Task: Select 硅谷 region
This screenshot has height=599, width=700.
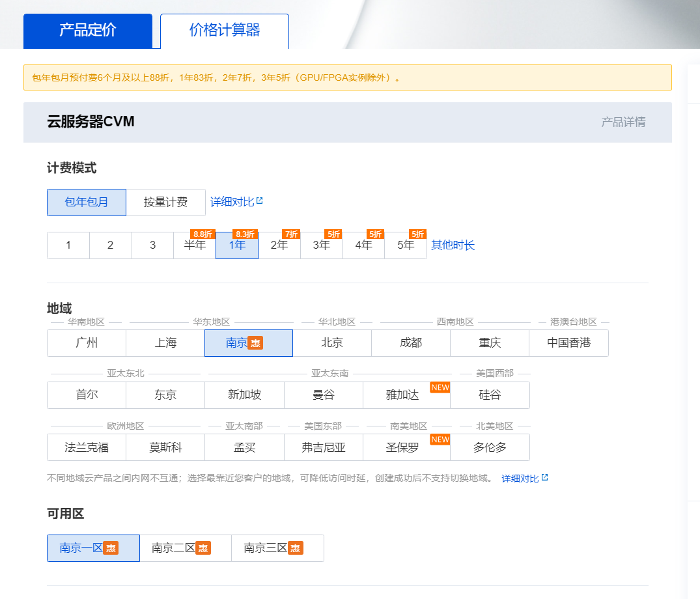Action: (x=490, y=395)
